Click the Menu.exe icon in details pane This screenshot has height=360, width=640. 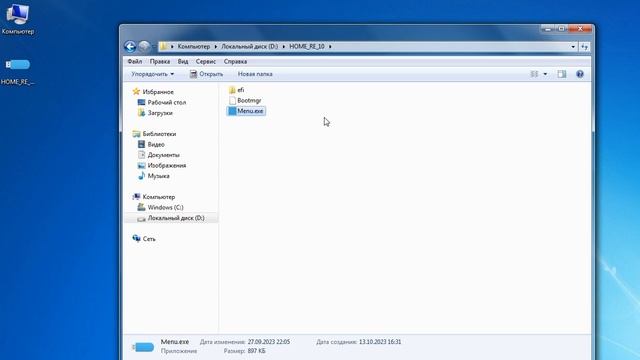point(143,347)
